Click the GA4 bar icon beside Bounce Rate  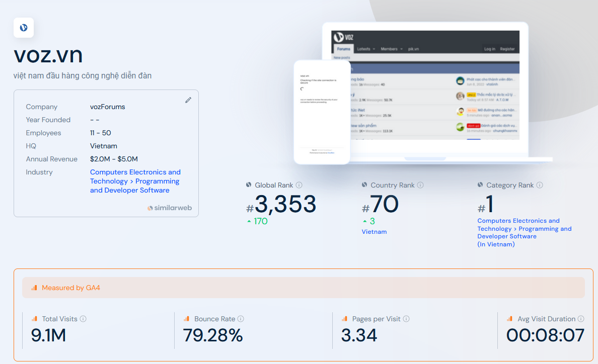(x=186, y=319)
